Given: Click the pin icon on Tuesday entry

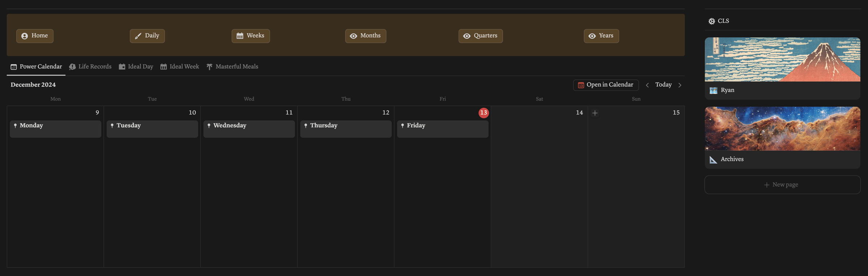Looking at the screenshot, I should coord(112,126).
